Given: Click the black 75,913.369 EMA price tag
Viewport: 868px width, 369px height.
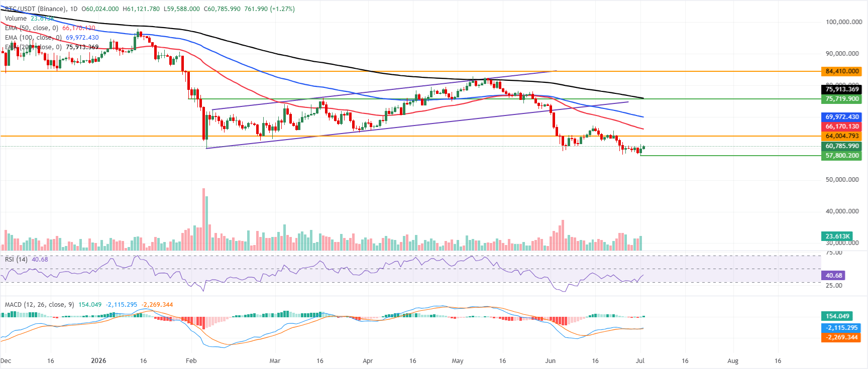Looking at the screenshot, I should 842,89.
